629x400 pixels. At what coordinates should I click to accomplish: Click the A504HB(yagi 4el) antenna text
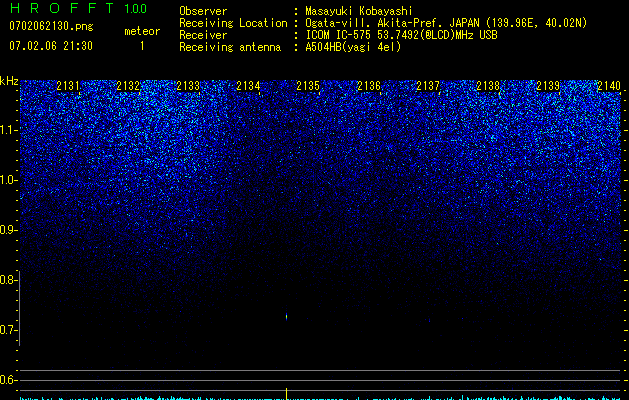353,47
